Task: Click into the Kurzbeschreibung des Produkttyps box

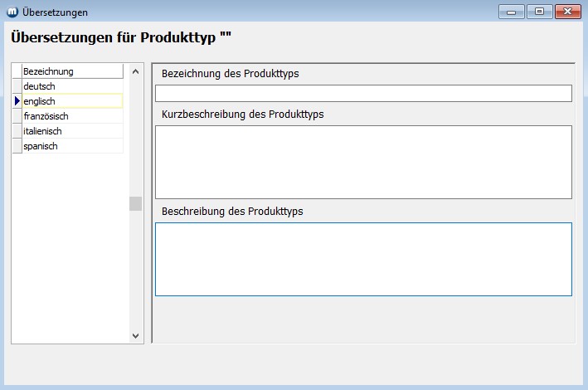Action: click(363, 162)
